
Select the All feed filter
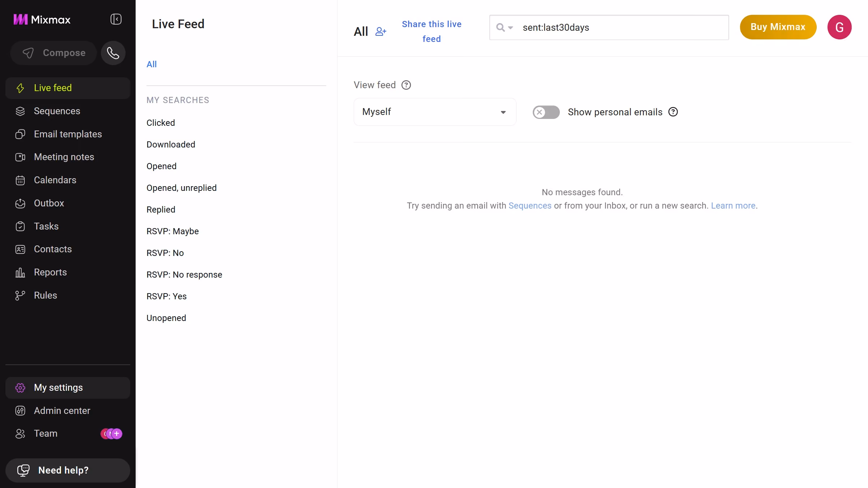152,64
